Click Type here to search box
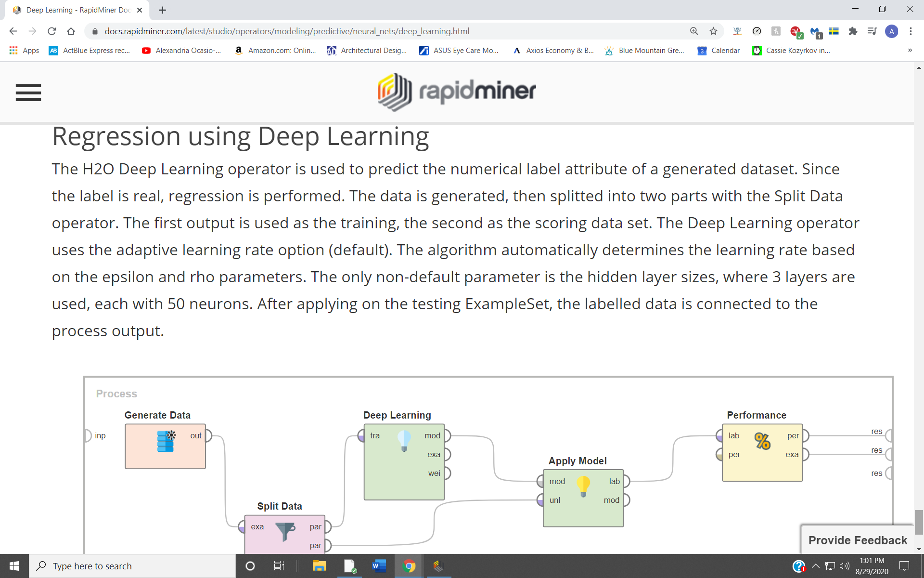The height and width of the screenshot is (578, 924). pos(132,566)
